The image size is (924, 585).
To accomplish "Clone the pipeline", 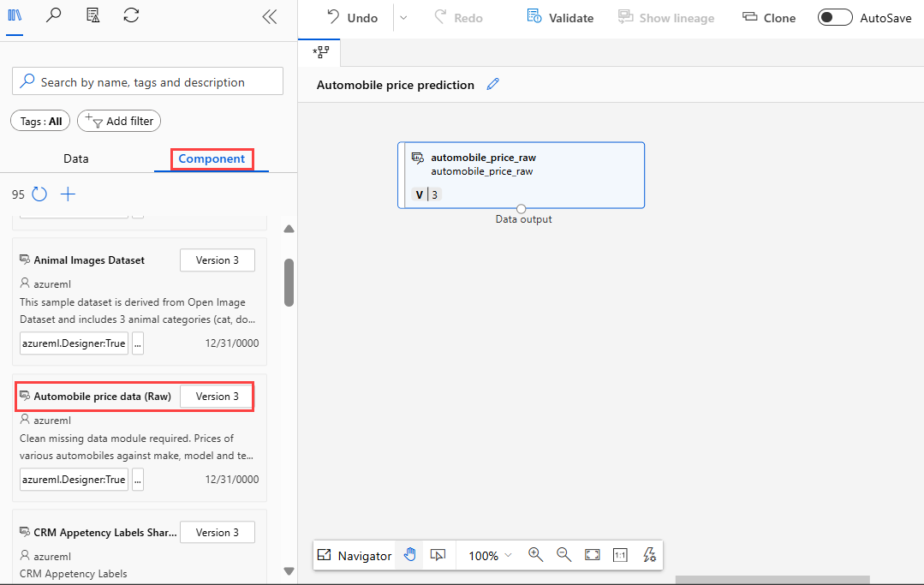I will point(769,18).
